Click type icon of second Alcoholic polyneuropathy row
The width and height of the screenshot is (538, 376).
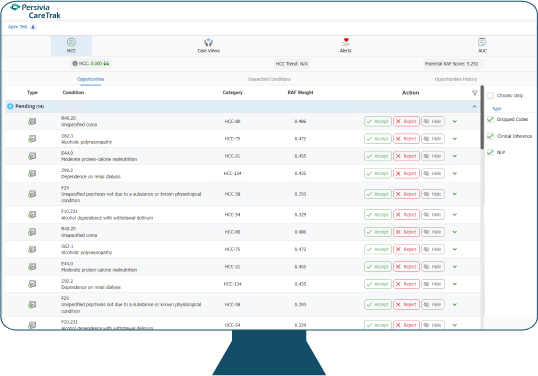[x=32, y=249]
